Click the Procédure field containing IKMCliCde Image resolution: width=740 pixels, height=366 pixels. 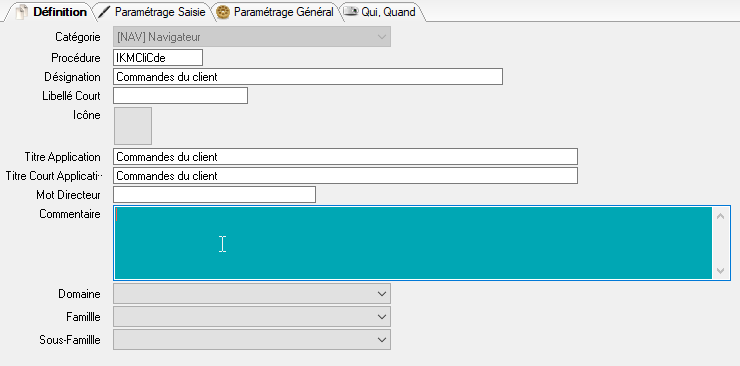tap(158, 58)
